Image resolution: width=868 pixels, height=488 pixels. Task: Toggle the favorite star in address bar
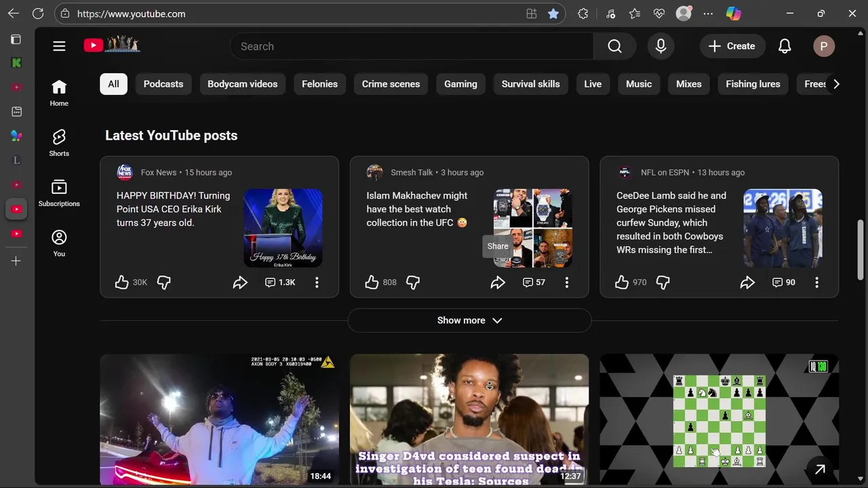point(553,14)
